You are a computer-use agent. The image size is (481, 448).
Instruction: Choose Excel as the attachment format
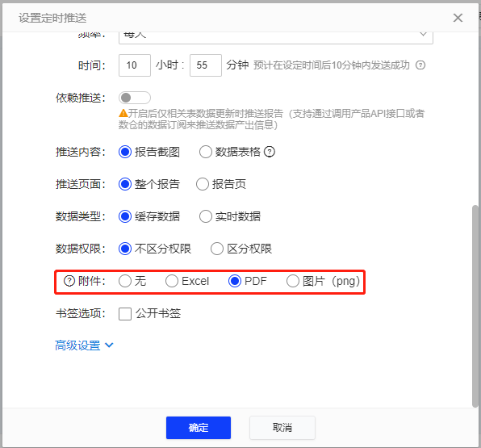[172, 281]
